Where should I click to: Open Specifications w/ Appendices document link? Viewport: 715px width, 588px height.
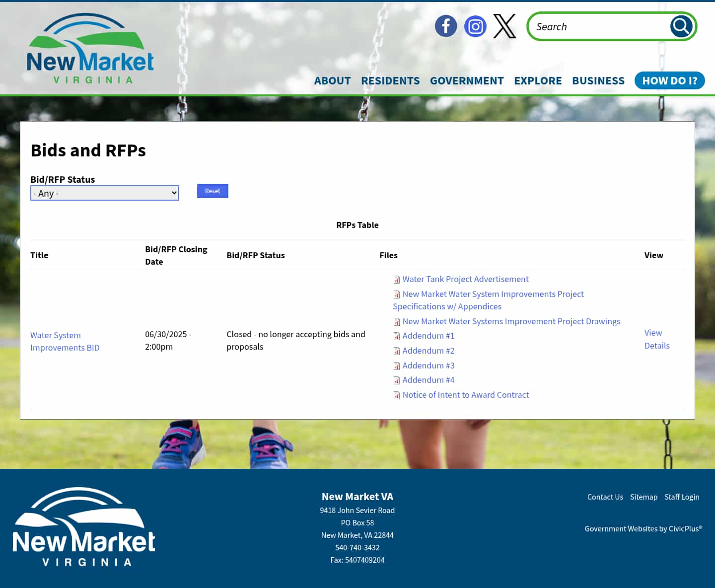pos(488,300)
